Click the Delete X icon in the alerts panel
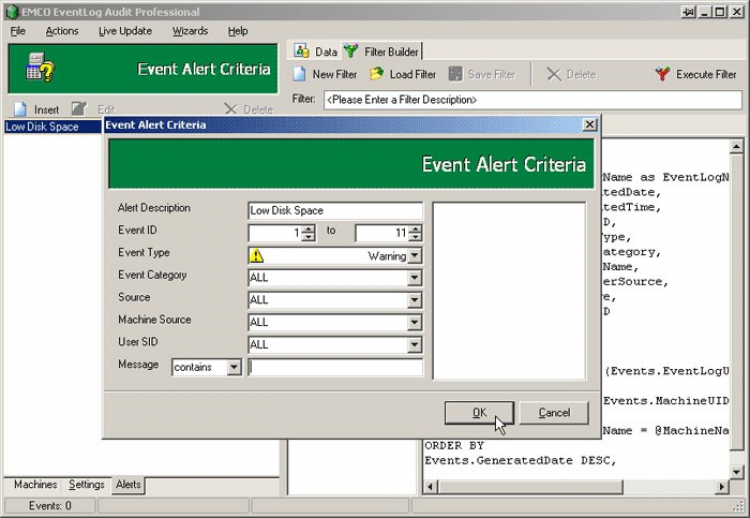750x518 pixels. (x=231, y=109)
